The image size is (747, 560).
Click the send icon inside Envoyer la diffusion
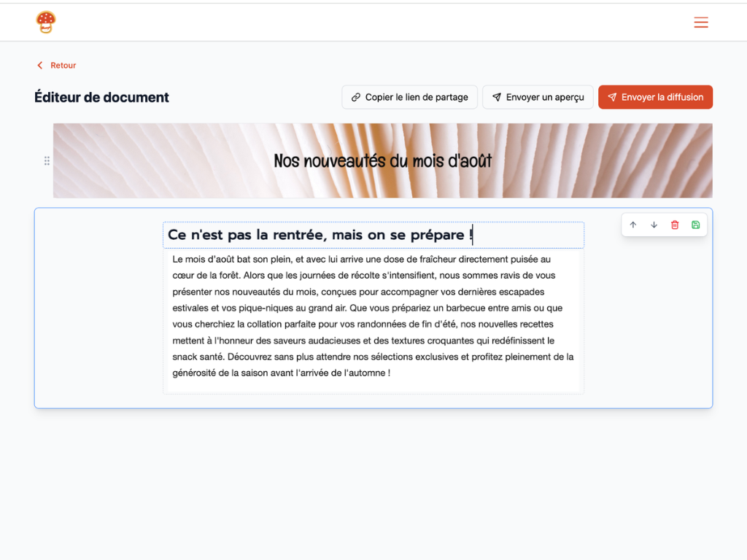(x=613, y=96)
